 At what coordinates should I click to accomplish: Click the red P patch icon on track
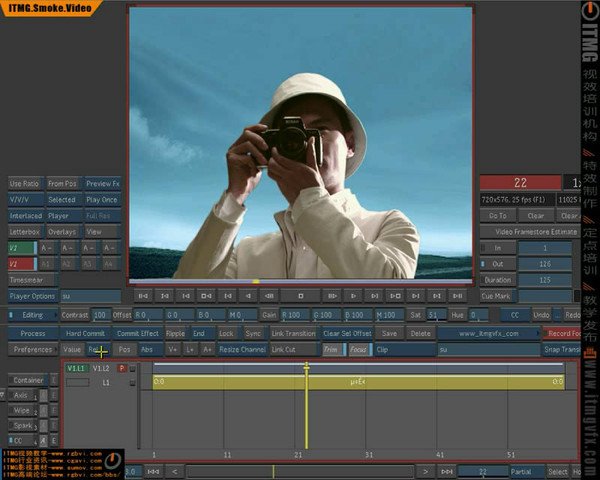[122, 368]
